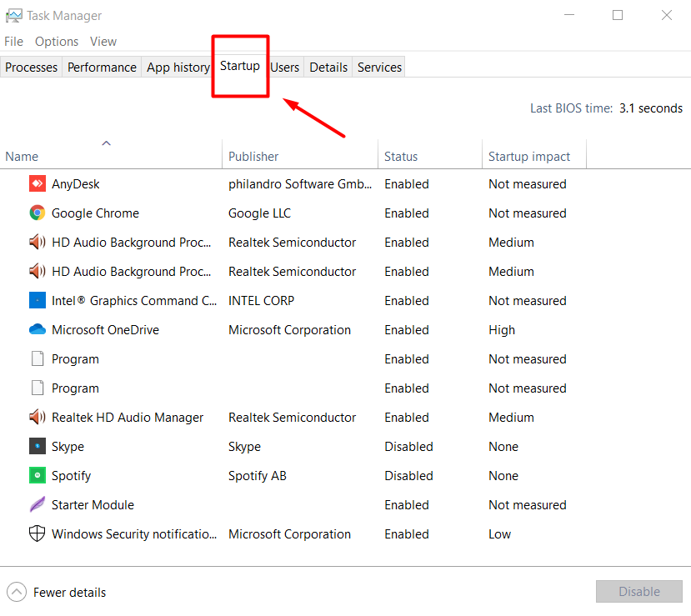Click the Windows Security shield icon

[x=37, y=533]
